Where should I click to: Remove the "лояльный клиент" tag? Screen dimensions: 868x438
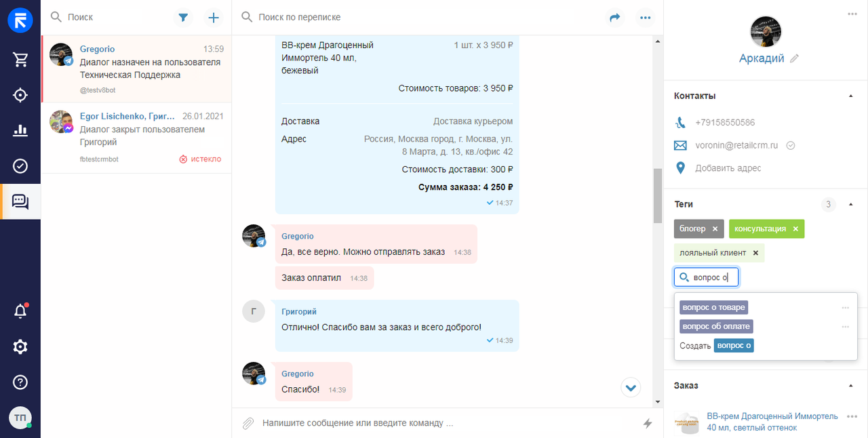755,253
